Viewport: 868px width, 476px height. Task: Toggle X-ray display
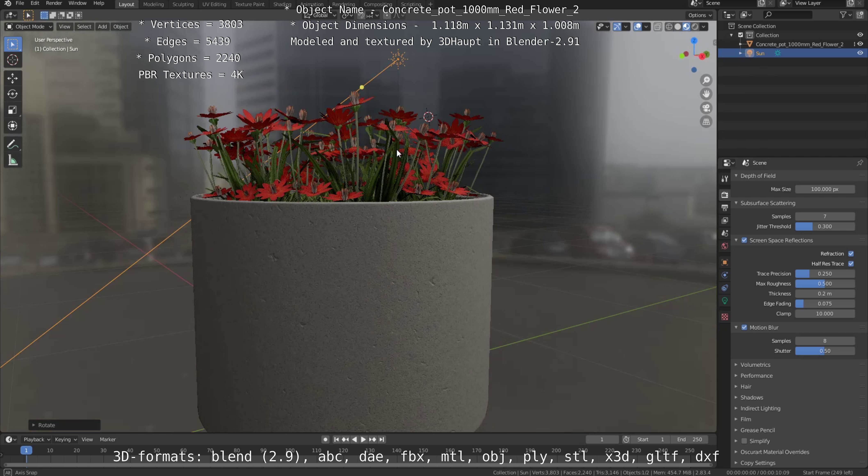click(657, 27)
